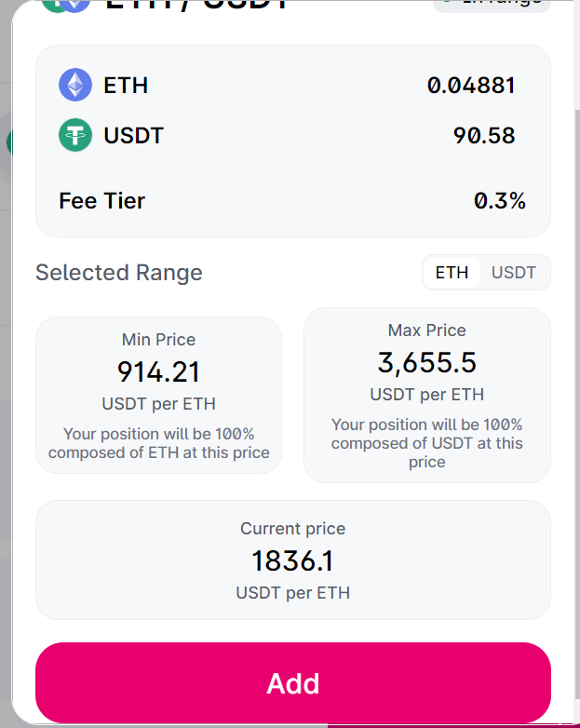
Task: Click the Current price value 1836.1
Action: point(292,561)
